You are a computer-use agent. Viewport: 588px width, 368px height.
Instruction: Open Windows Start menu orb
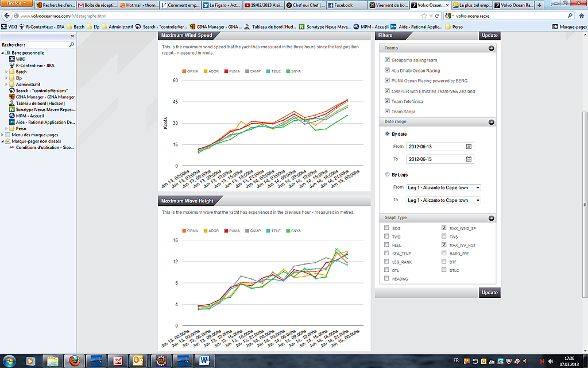tap(9, 361)
